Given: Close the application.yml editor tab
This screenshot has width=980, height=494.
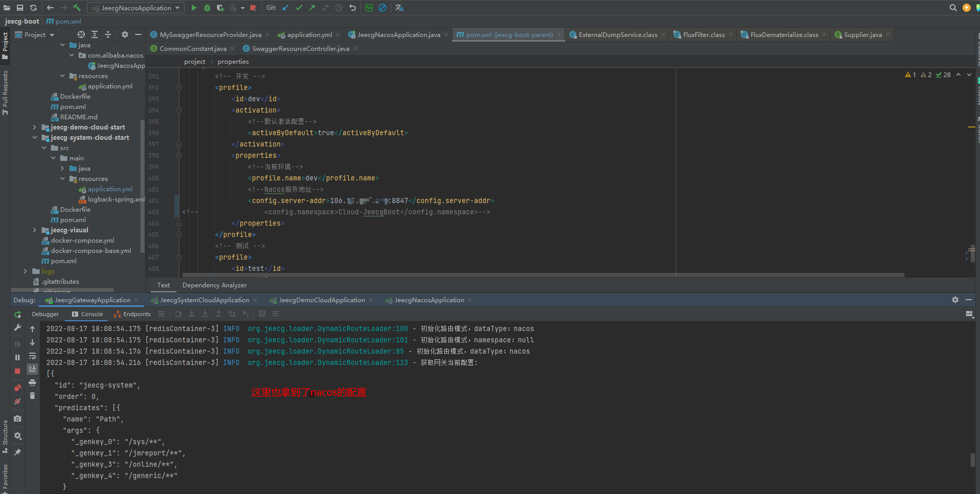Looking at the screenshot, I should (338, 34).
